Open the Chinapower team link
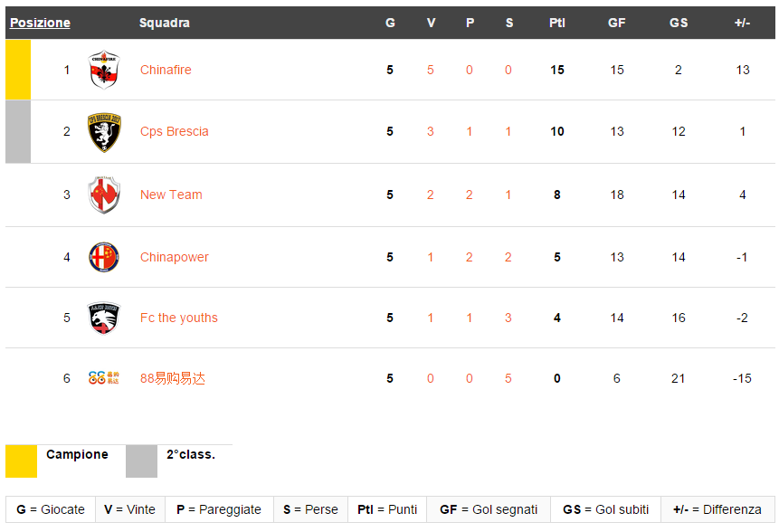This screenshot has width=779, height=532. click(x=174, y=257)
